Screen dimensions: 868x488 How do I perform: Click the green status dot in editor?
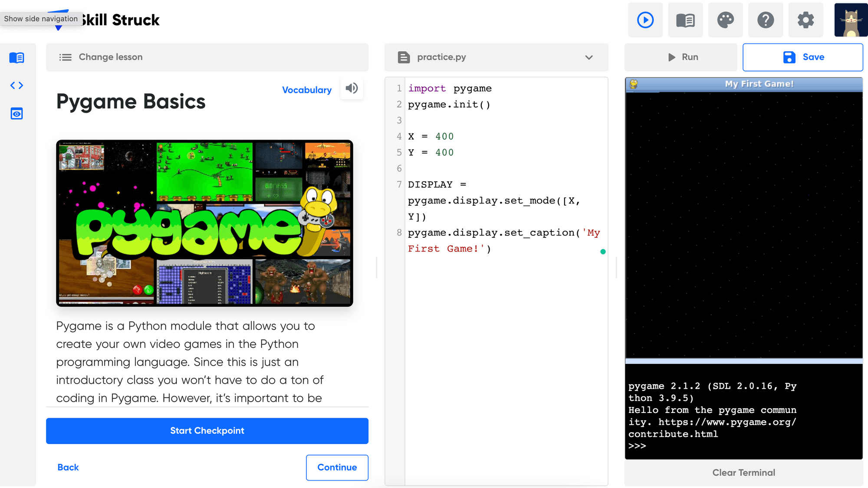click(603, 252)
